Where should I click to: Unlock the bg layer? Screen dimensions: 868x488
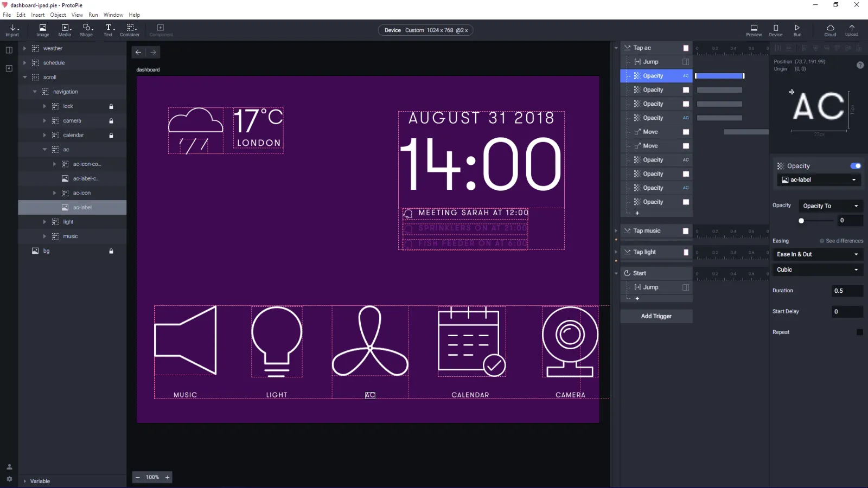(111, 251)
